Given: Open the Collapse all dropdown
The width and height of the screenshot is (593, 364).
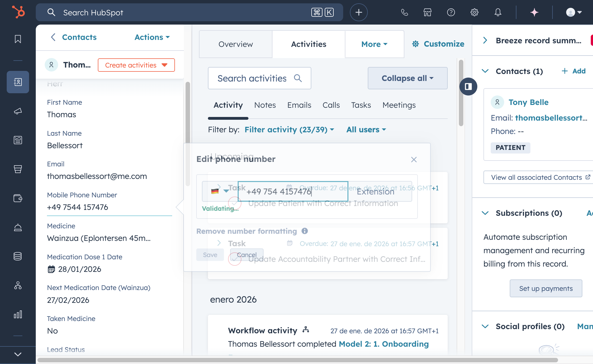Looking at the screenshot, I should [408, 78].
